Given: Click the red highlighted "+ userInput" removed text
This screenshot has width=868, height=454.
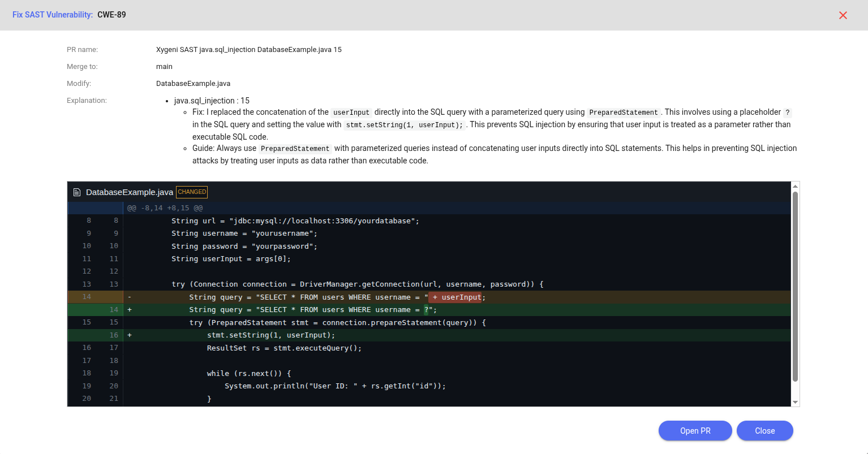Looking at the screenshot, I should pyautogui.click(x=456, y=297).
